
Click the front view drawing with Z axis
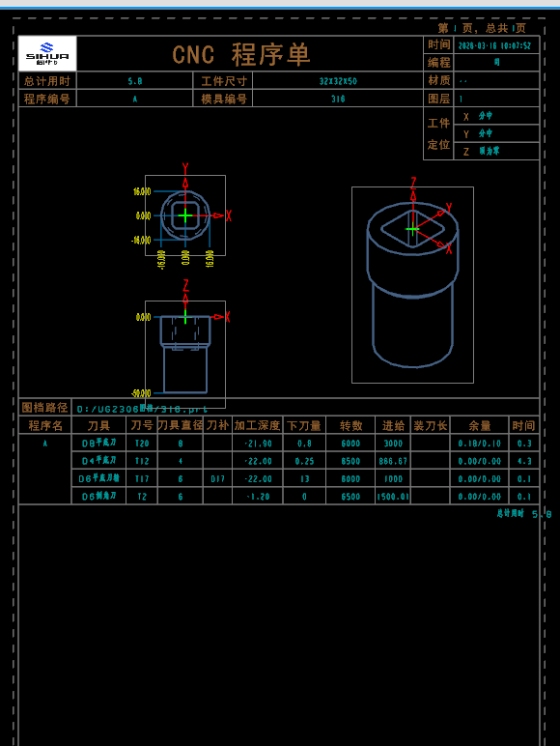pyautogui.click(x=185, y=354)
